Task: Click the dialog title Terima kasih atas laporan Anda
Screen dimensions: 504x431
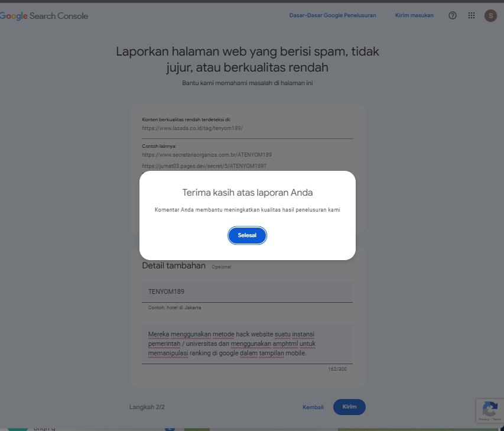Action: [x=248, y=193]
